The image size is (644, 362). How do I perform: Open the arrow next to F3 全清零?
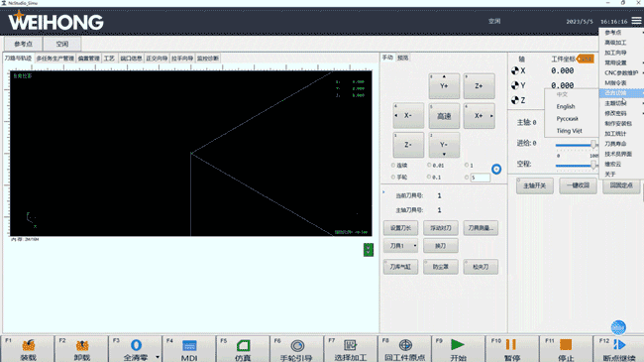(x=158, y=357)
